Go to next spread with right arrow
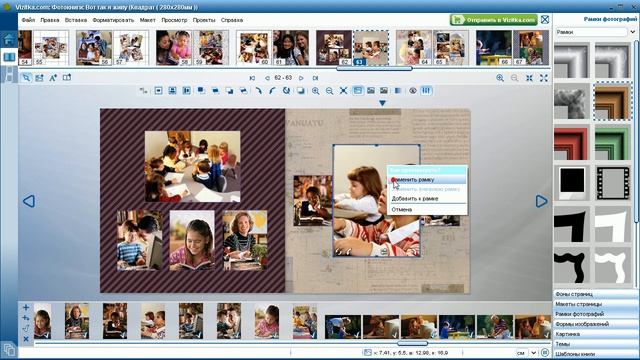The image size is (640, 360). pyautogui.click(x=541, y=201)
